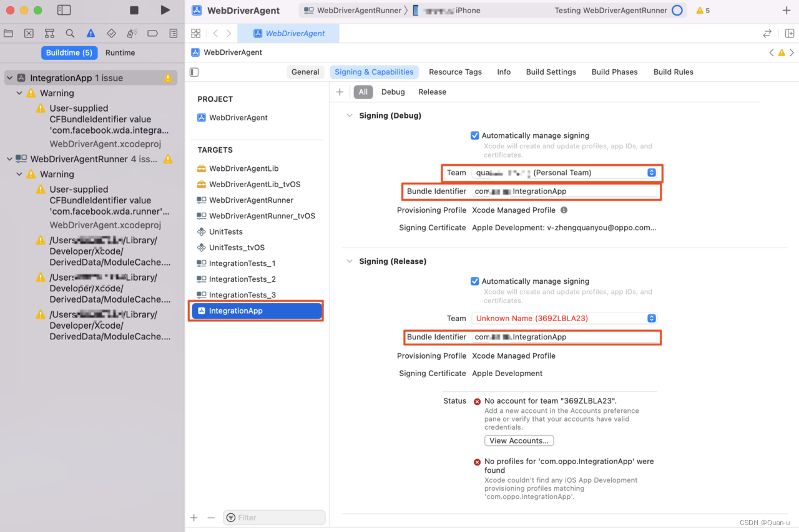Select the Release configuration filter
The height and width of the screenshot is (532, 799).
[433, 92]
